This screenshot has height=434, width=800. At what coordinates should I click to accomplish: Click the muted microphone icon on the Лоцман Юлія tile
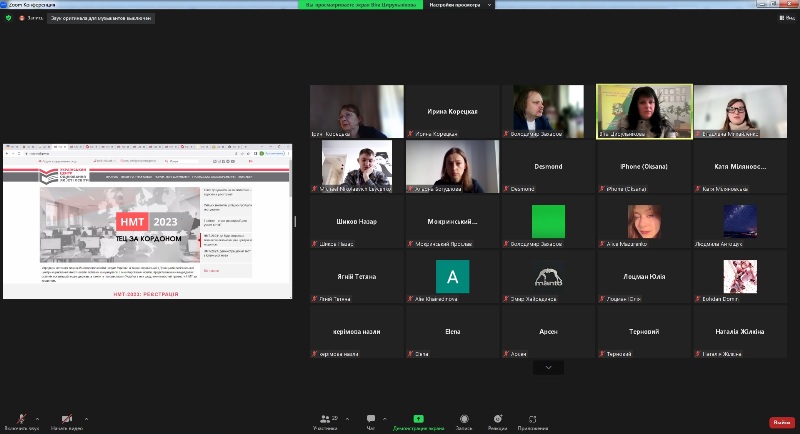tap(603, 299)
